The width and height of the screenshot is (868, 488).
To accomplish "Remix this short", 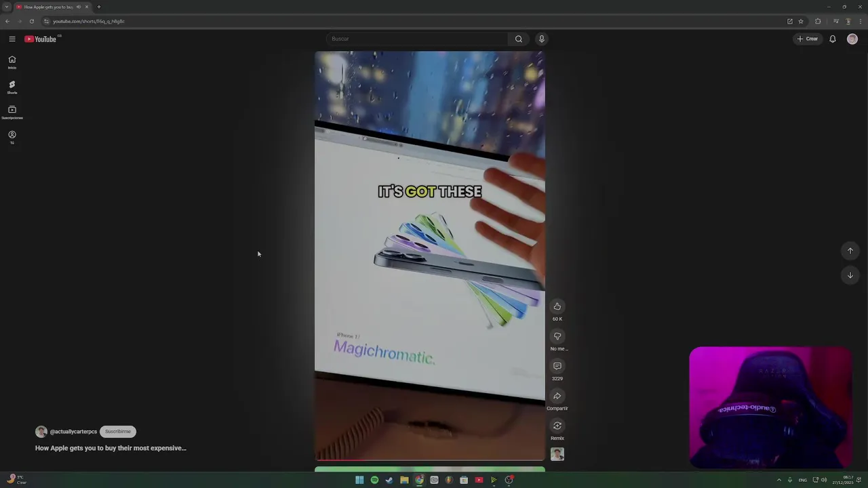I will [557, 426].
